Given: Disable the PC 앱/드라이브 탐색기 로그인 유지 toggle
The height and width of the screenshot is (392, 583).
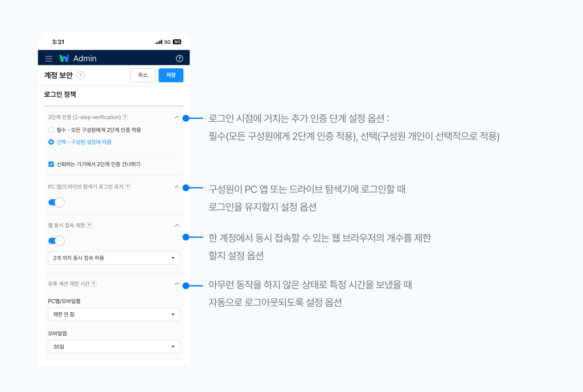Looking at the screenshot, I should click(x=56, y=201).
